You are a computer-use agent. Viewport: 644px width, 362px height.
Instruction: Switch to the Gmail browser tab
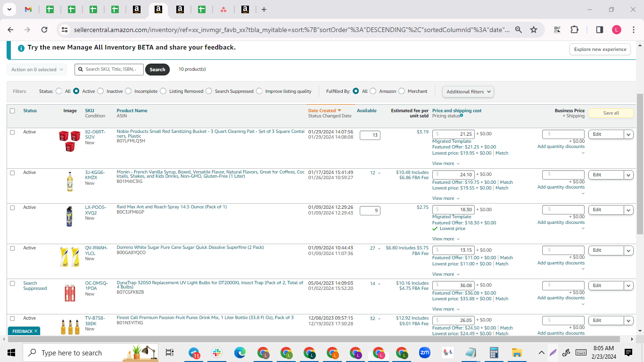point(28,9)
